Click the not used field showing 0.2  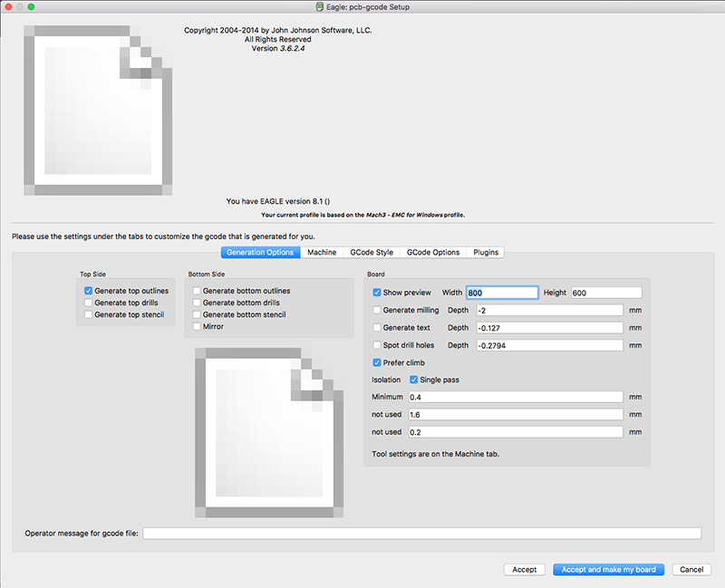pos(516,432)
